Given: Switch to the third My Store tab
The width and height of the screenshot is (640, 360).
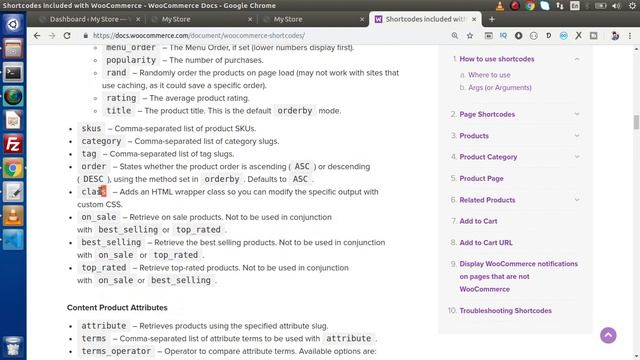Looking at the screenshot, I should (x=312, y=19).
